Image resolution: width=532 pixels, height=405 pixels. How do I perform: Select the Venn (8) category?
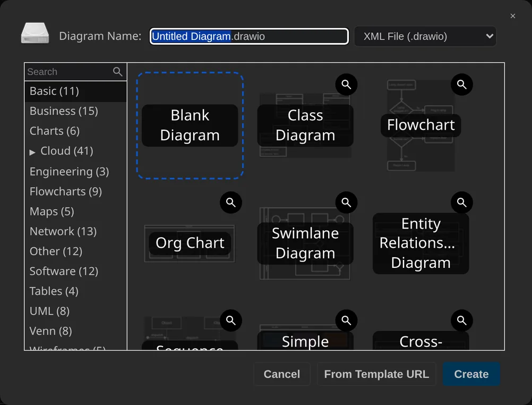coord(75,331)
